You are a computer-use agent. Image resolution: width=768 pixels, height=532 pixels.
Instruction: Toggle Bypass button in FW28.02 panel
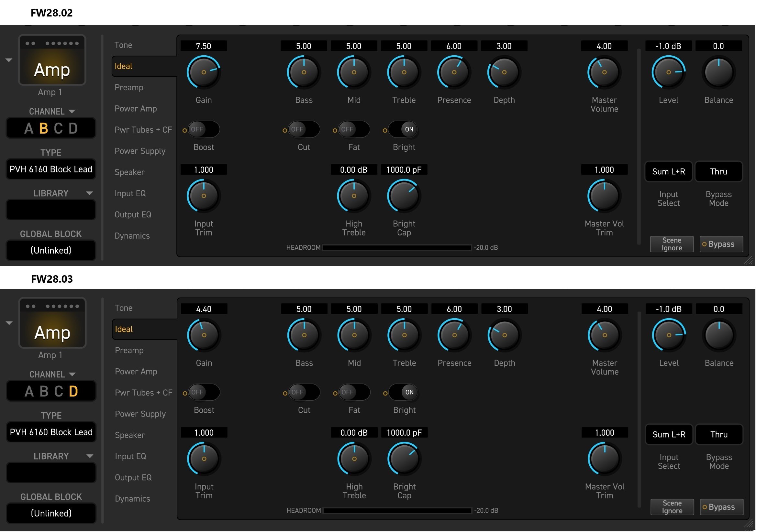click(721, 244)
